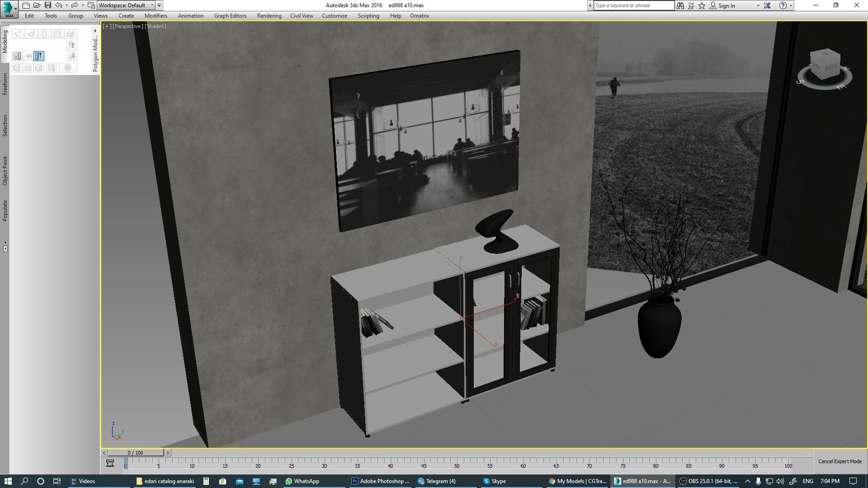
Task: Open an existing file
Action: click(x=37, y=5)
